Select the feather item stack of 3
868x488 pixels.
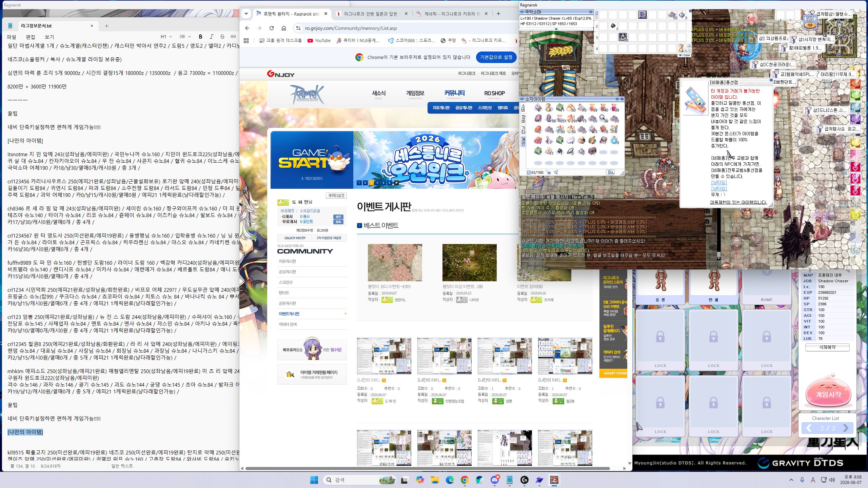coord(570,151)
